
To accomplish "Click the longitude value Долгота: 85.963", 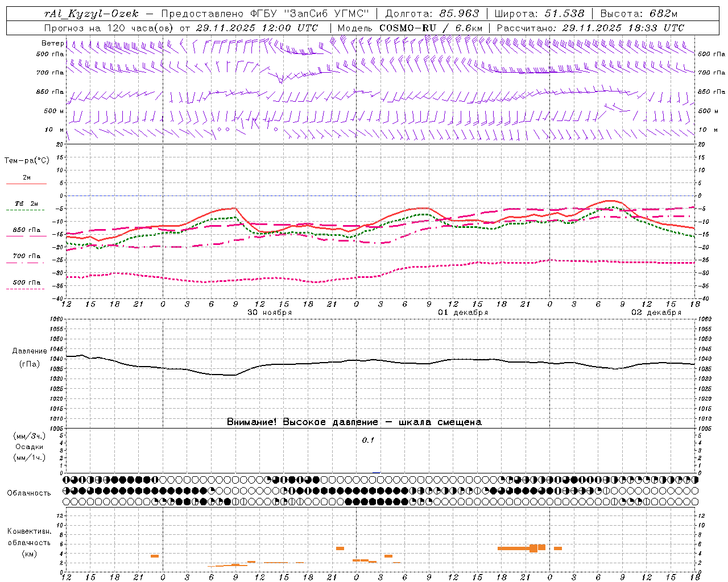I will click(x=432, y=14).
